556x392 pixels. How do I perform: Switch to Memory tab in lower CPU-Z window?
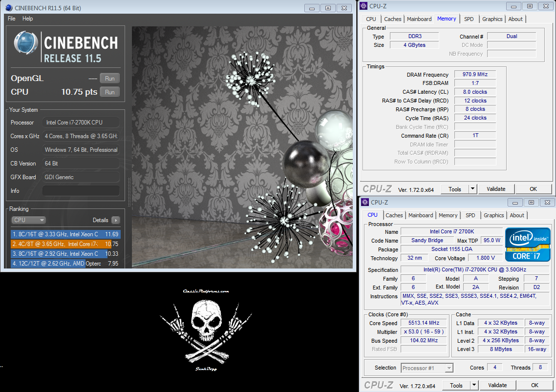(x=448, y=215)
